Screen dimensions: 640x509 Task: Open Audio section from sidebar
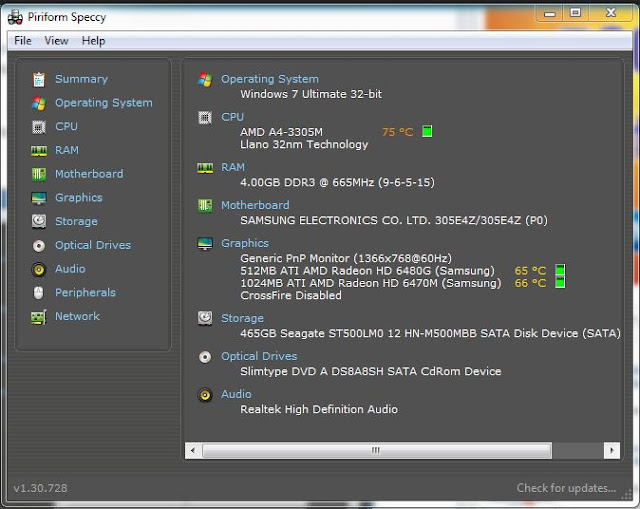tap(70, 269)
